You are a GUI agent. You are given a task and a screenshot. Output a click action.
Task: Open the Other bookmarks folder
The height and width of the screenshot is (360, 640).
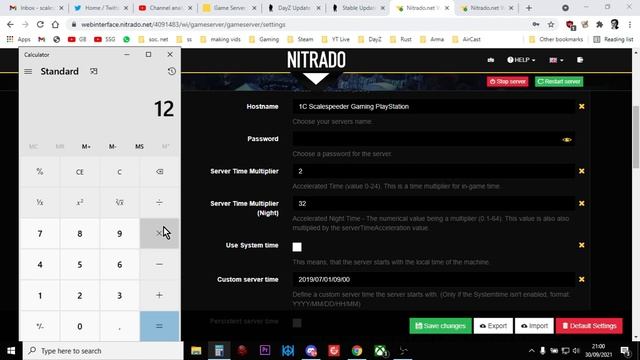tap(556, 39)
